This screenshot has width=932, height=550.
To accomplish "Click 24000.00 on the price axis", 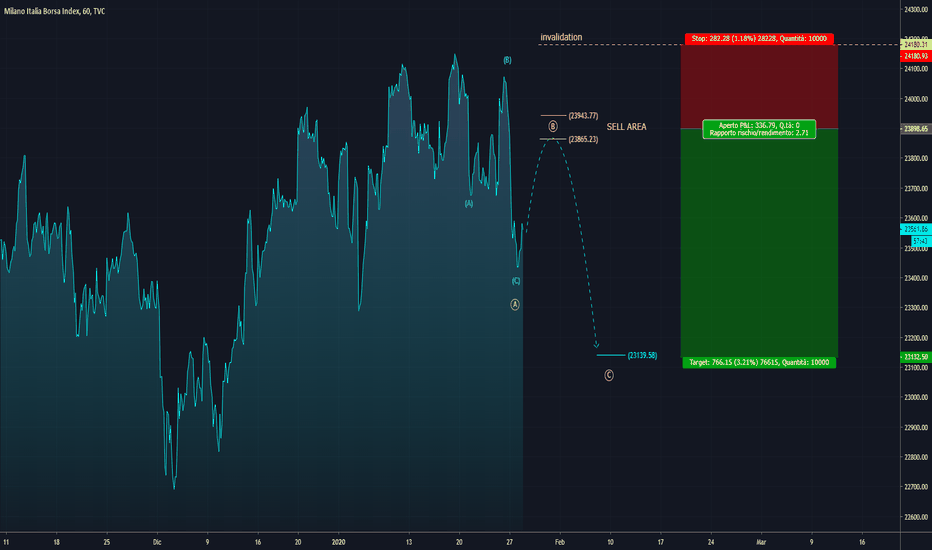I will point(916,99).
